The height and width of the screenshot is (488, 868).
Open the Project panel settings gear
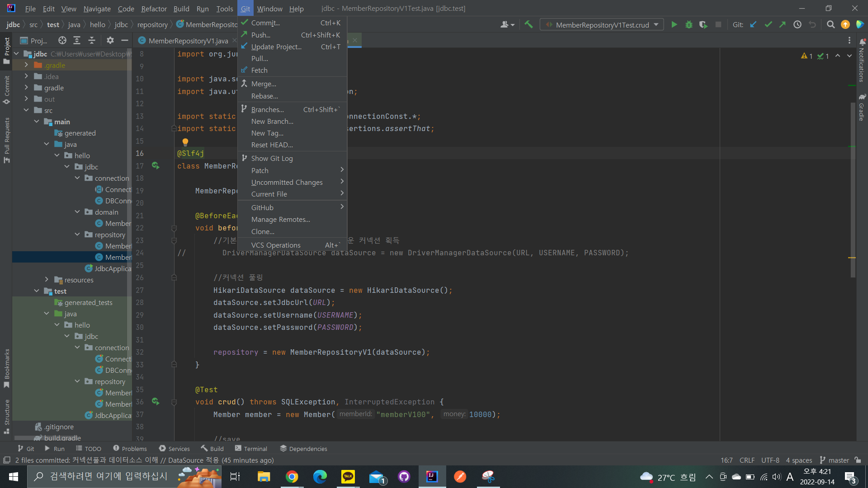110,41
